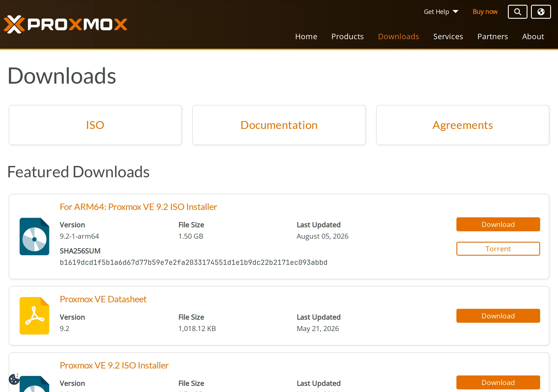Open Proxmox VE 9.2 ISO Installer link
The height and width of the screenshot is (392, 558).
pos(114,365)
